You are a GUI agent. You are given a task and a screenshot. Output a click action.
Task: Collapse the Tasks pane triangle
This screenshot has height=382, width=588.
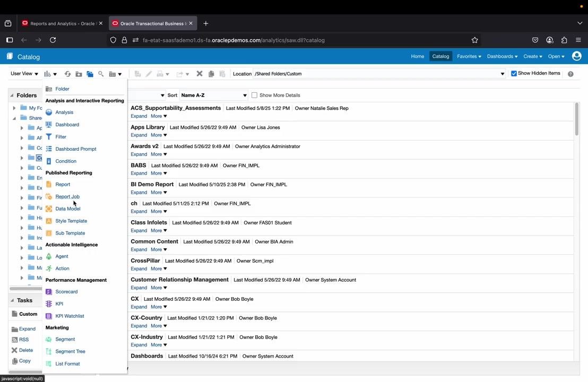12,300
